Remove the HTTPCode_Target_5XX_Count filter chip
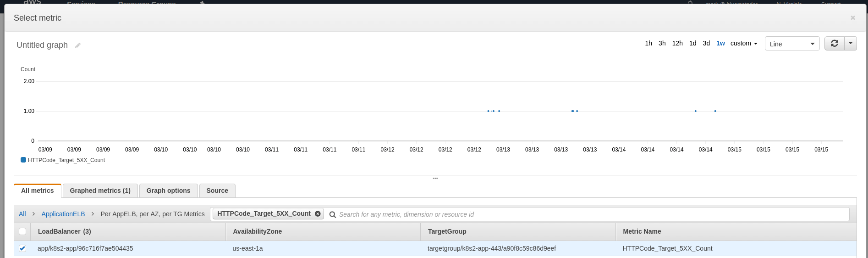Viewport: 868px width, 258px height. point(318,213)
